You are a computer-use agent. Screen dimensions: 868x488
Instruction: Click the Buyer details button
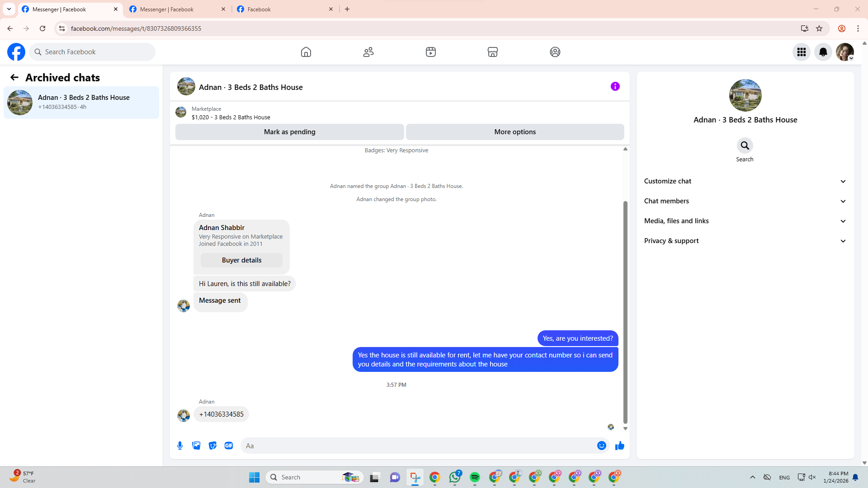(241, 260)
